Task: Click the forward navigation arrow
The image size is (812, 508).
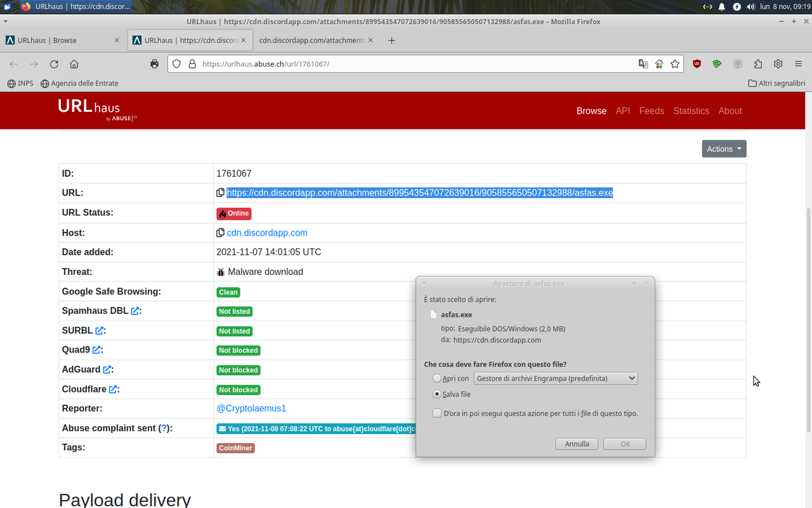Action: [x=34, y=64]
